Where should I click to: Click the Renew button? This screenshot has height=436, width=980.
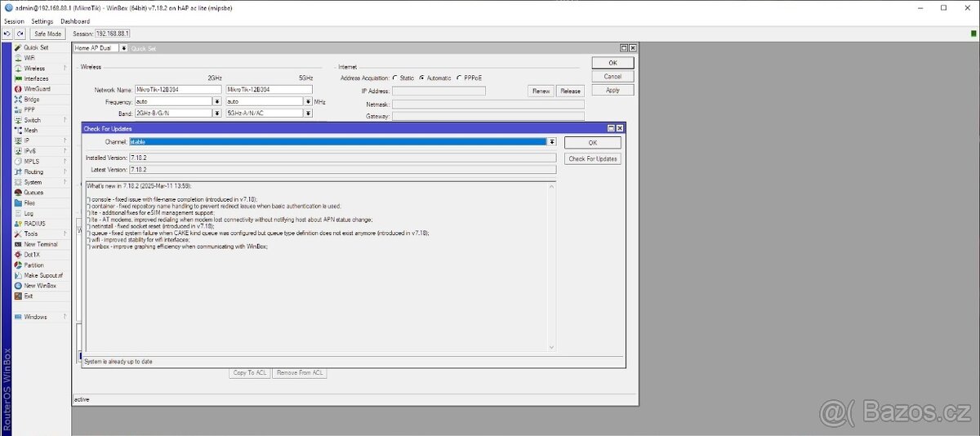[541, 91]
